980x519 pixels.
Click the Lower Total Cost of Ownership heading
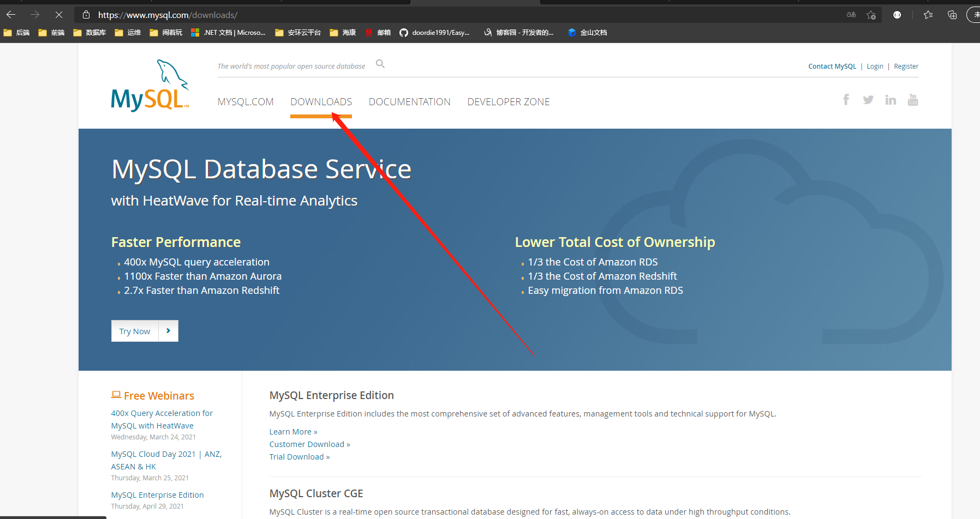tap(615, 242)
